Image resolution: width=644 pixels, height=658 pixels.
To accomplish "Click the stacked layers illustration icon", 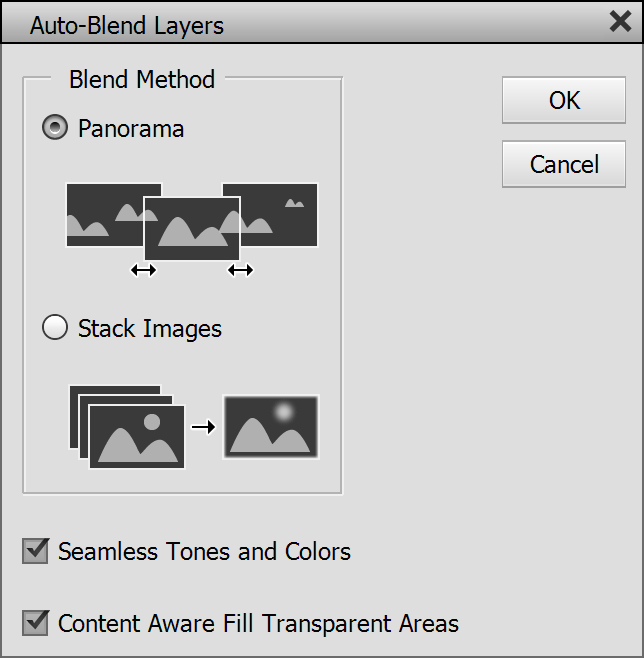I will coord(127,426).
